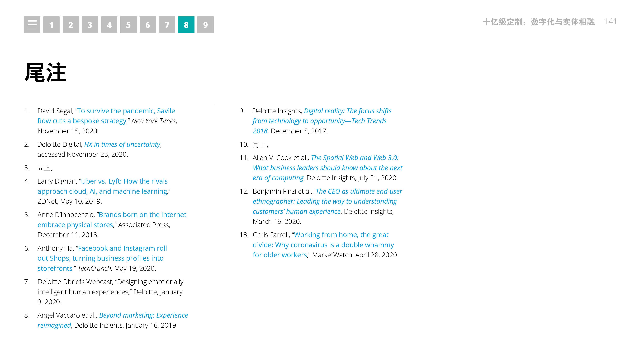Click endnote 10 text 同上。
This screenshot has height=362, width=644.
[x=261, y=145]
